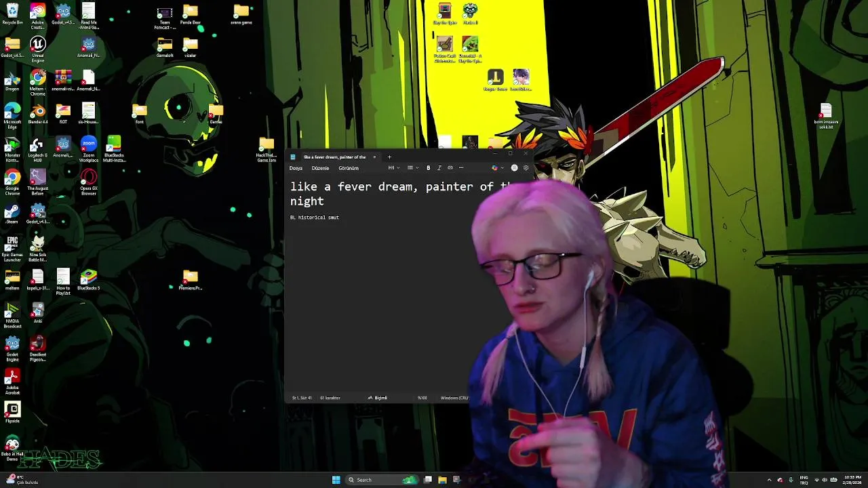The image size is (868, 488).
Task: Select the 'like a fever dream' Notepad tab
Action: tap(334, 157)
